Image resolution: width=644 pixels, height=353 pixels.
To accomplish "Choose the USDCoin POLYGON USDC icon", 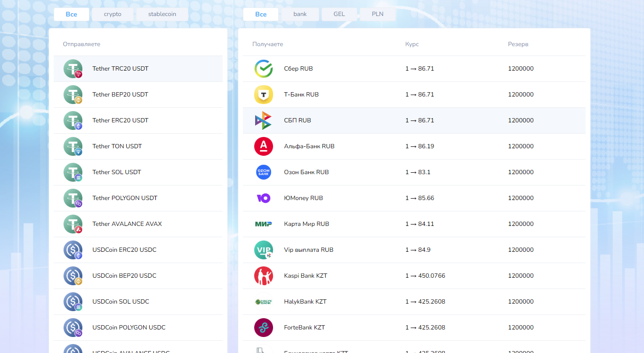I will pos(73,328).
